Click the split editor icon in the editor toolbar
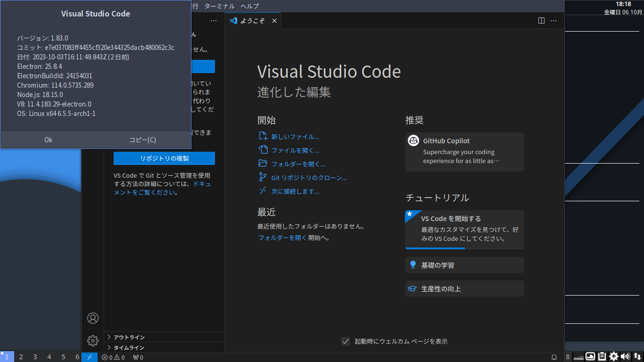644x362 pixels. (x=541, y=21)
